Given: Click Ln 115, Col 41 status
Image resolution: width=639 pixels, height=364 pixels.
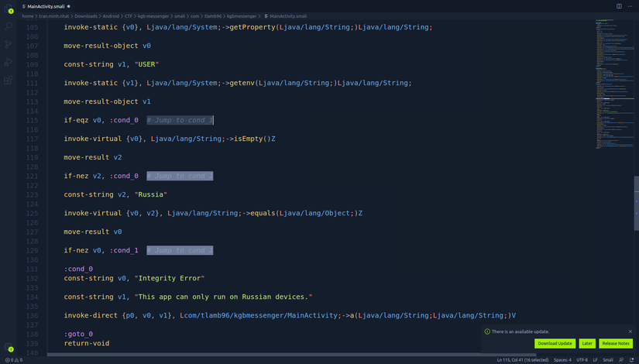Looking at the screenshot, I should coord(523,360).
